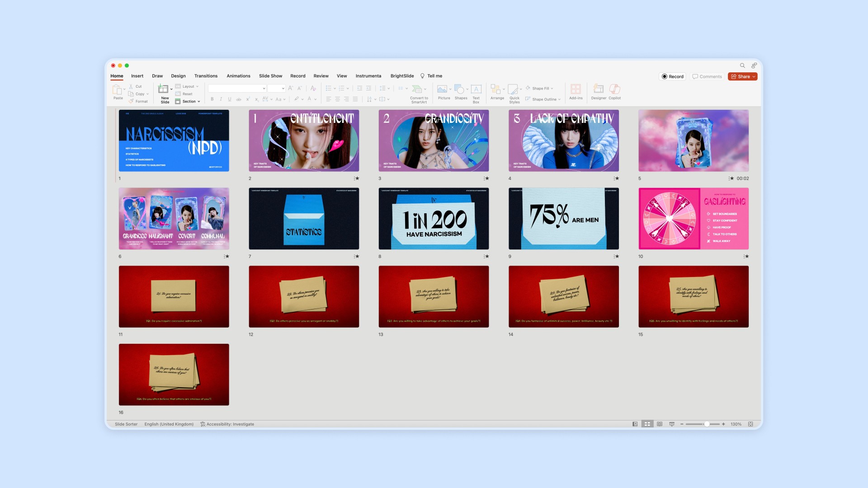Expand the Section dropdown
This screenshot has width=868, height=488.
[x=190, y=102]
